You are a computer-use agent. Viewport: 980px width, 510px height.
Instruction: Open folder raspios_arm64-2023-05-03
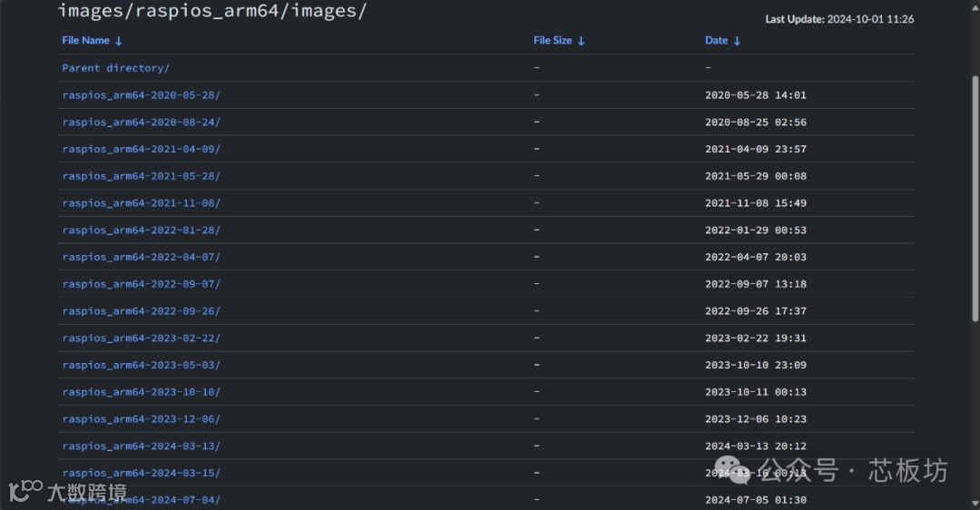point(142,365)
